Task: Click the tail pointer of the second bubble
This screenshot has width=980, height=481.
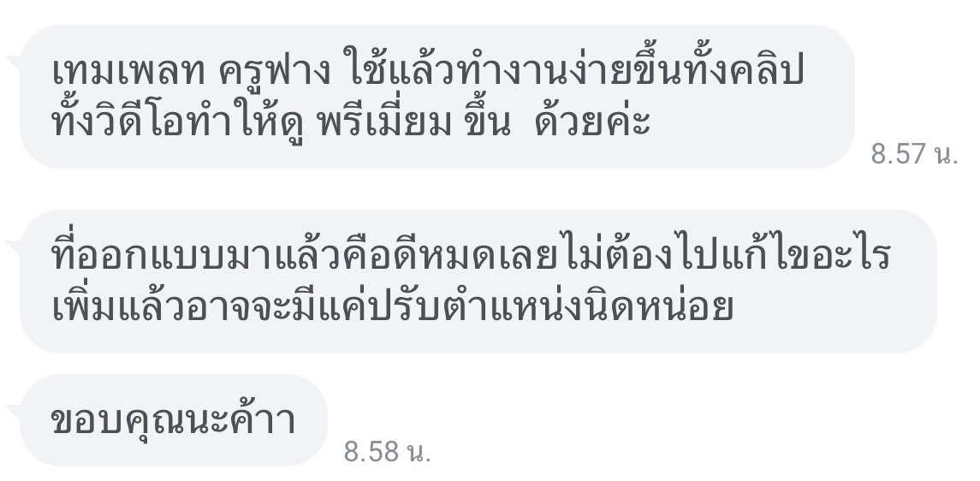Action: 13,248
